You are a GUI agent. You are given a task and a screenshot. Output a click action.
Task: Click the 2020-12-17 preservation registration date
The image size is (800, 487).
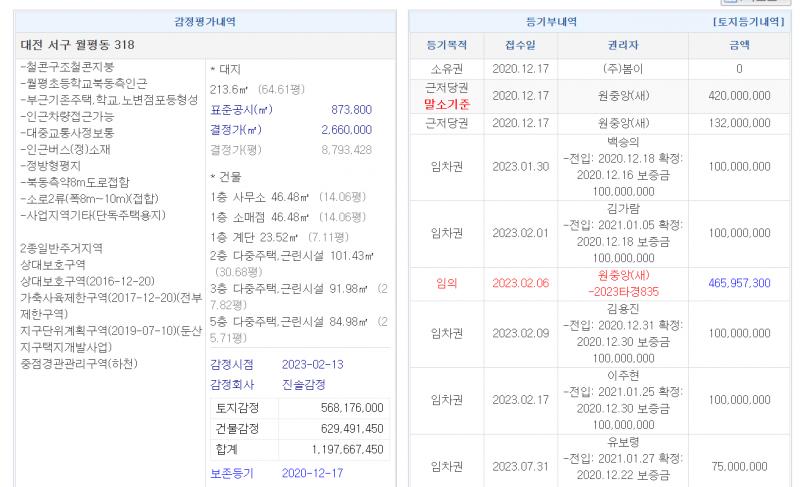coord(312,473)
